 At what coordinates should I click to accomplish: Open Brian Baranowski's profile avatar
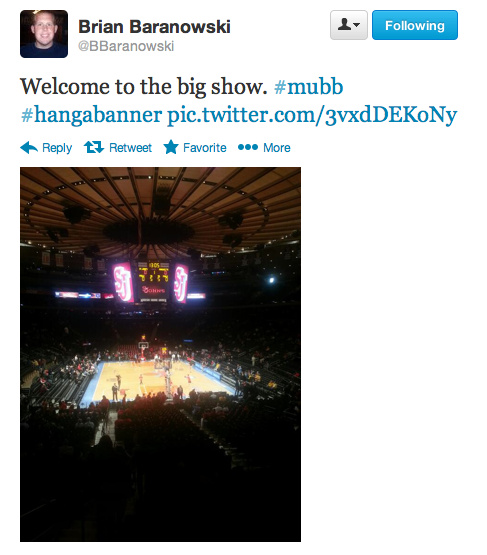pyautogui.click(x=44, y=34)
